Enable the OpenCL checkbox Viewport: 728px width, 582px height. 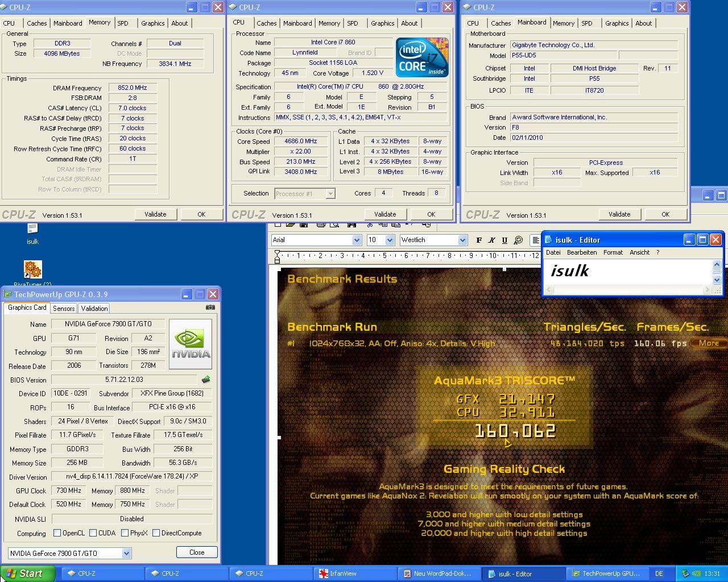point(57,533)
